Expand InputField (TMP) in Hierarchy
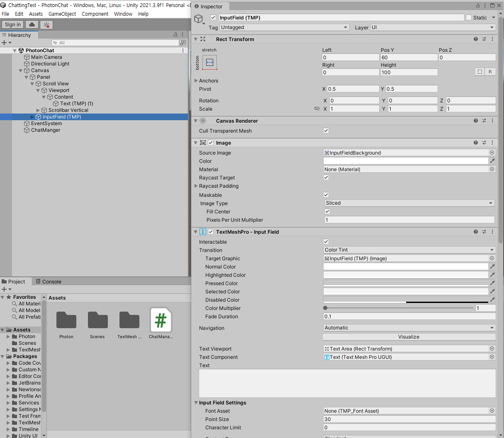This screenshot has height=438, width=504. coord(32,117)
